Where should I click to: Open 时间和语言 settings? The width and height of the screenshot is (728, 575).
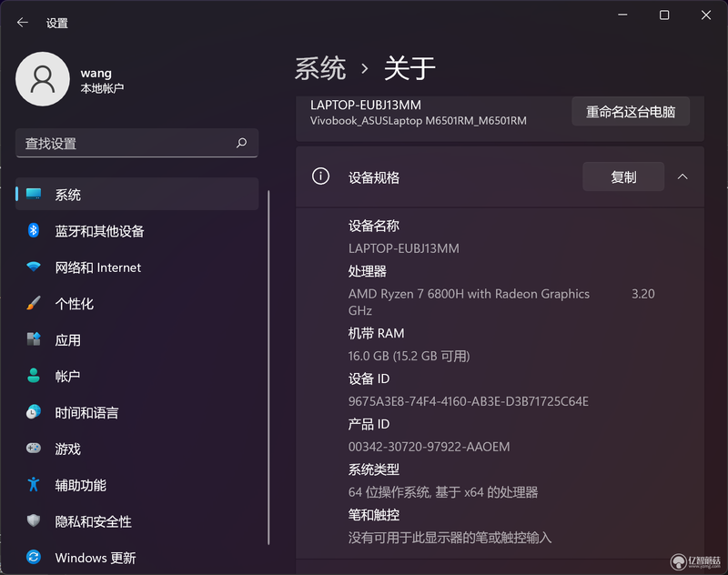coord(137,412)
